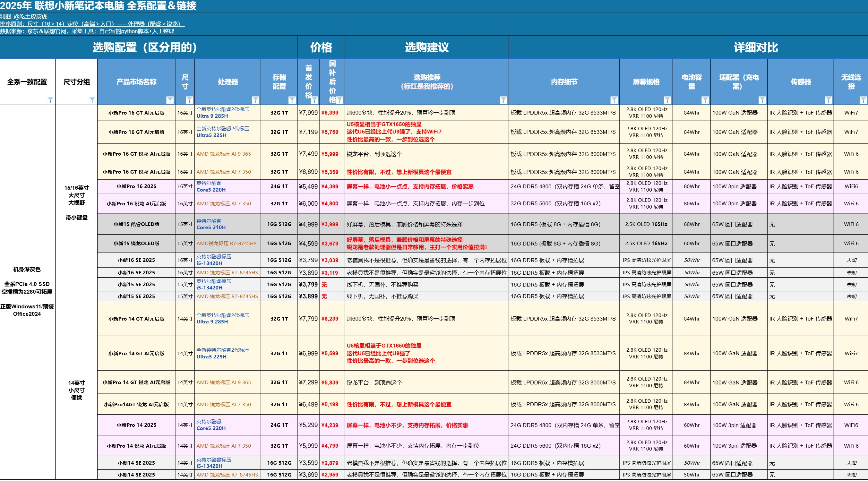Open filter dropdown for 全系一致配置 column

[50, 100]
